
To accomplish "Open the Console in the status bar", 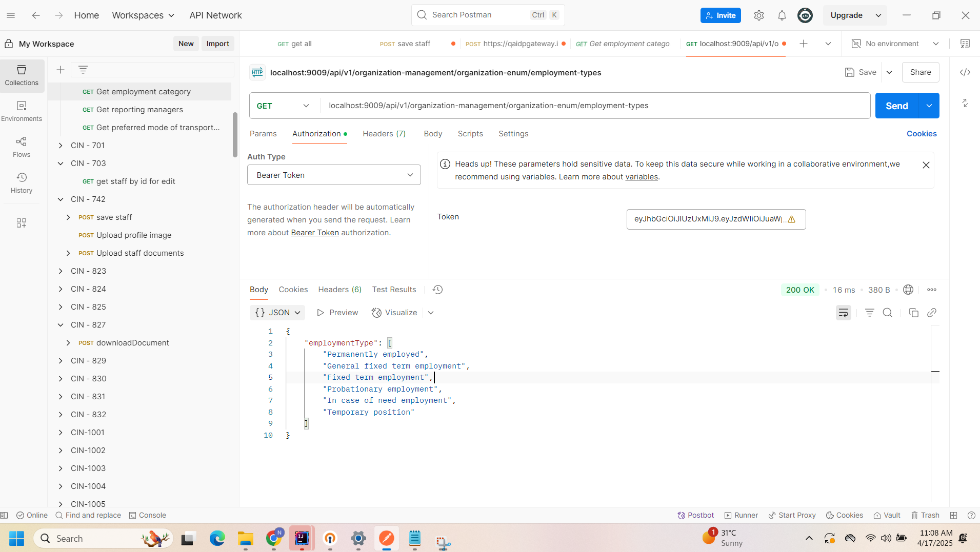I will [148, 515].
